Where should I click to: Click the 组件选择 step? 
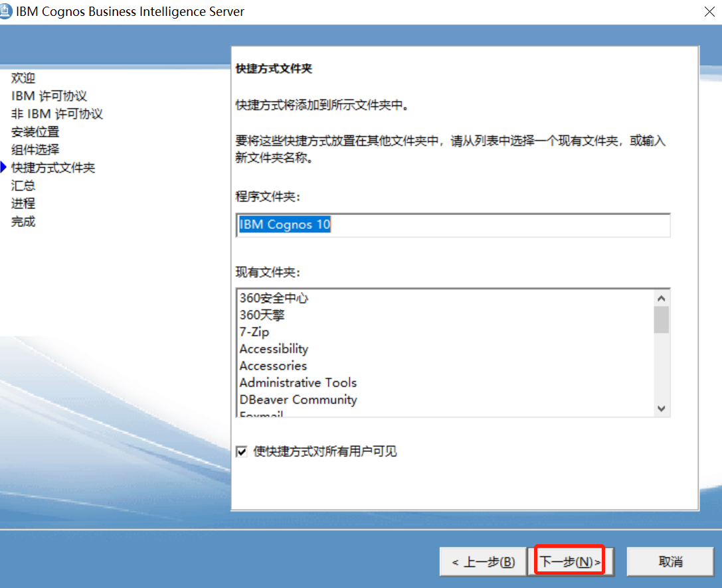click(35, 149)
